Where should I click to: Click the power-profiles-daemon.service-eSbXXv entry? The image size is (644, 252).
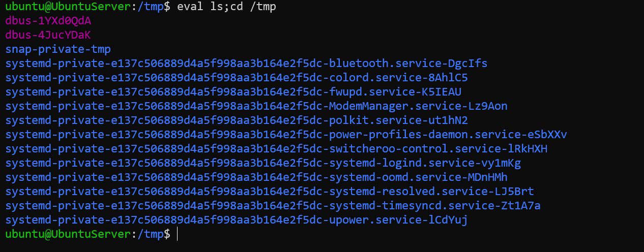tap(286, 135)
